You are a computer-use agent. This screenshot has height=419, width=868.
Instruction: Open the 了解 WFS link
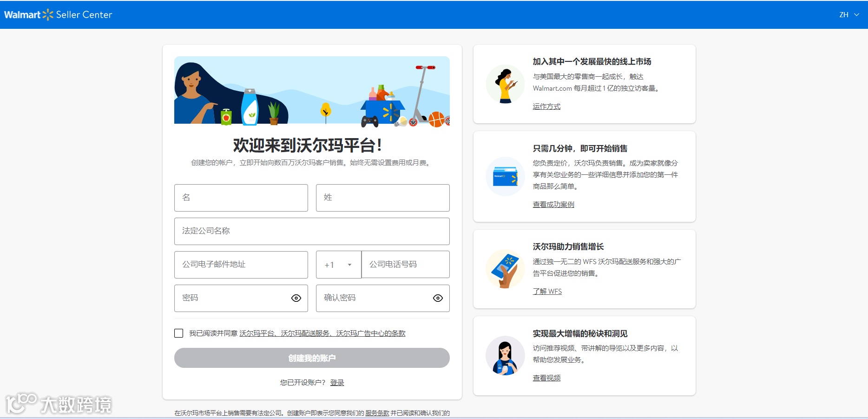coord(547,291)
